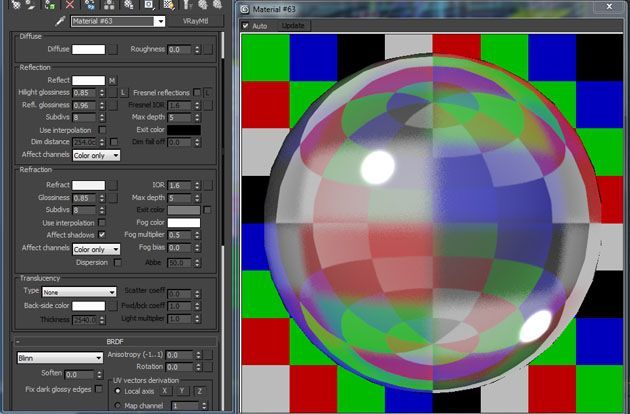The width and height of the screenshot is (630, 414).
Task: Click the Back-side color swatch
Action: pyautogui.click(x=88, y=306)
